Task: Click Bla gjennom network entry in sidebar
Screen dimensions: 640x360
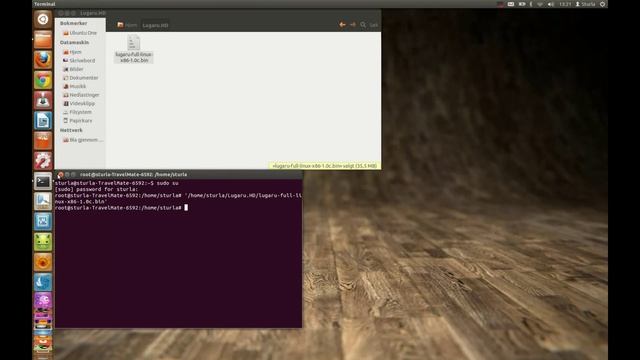Action: (x=83, y=140)
